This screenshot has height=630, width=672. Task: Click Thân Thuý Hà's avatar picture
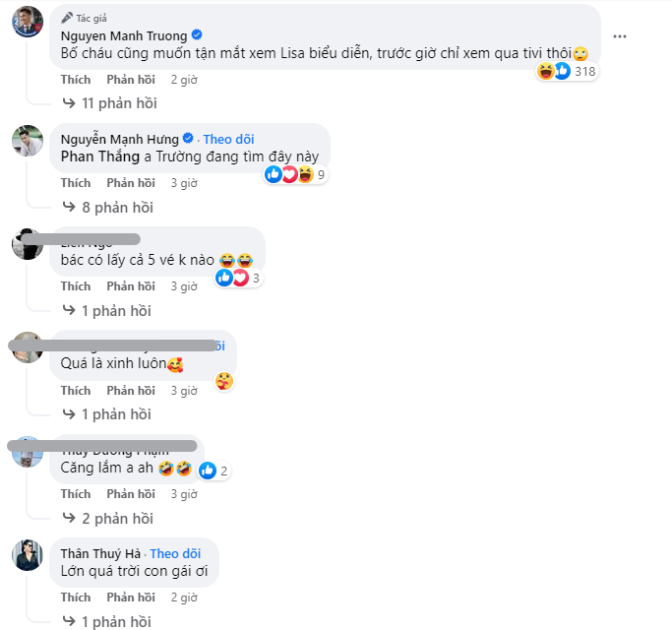[x=28, y=555]
